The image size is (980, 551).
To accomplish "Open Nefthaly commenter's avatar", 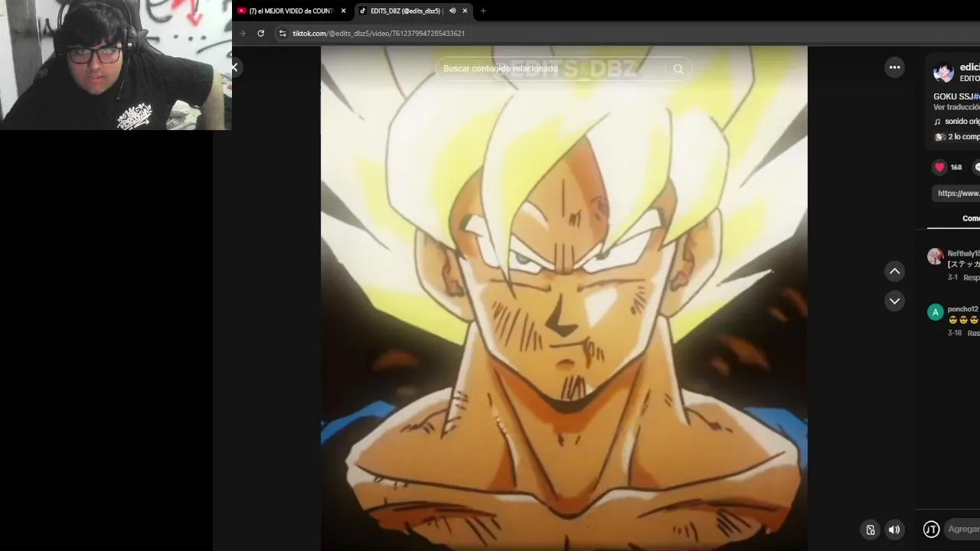I will [x=935, y=256].
